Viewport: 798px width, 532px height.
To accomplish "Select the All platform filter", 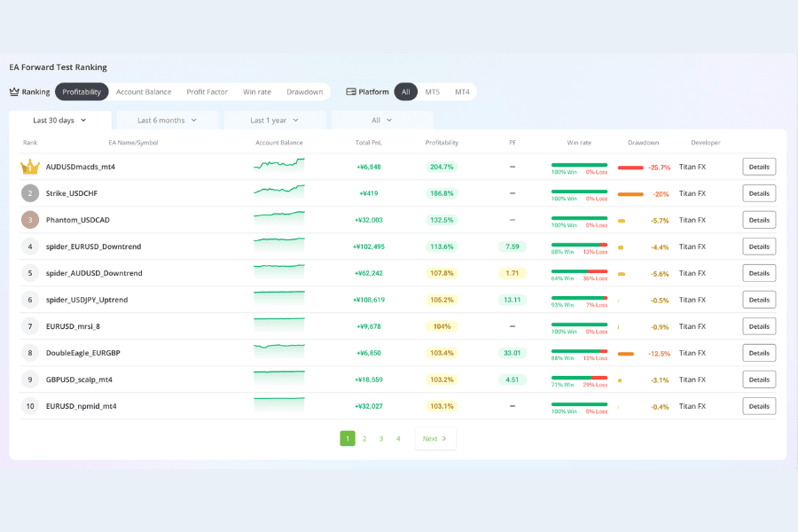I will click(x=405, y=91).
